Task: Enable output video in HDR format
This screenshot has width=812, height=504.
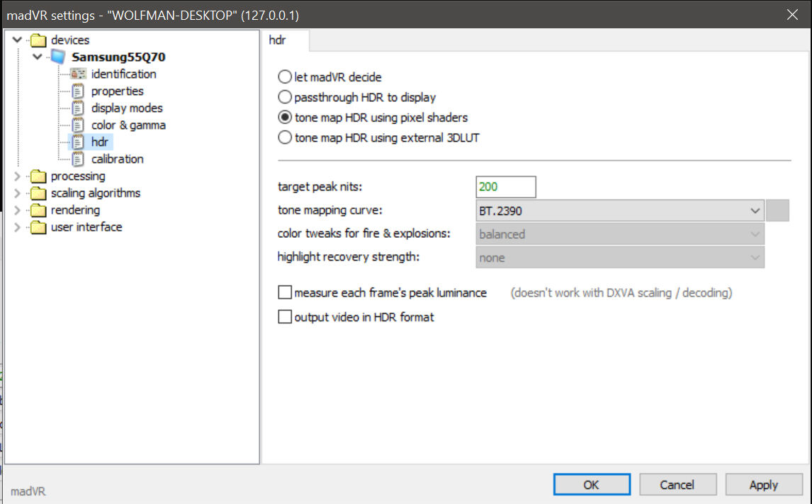Action: 285,316
